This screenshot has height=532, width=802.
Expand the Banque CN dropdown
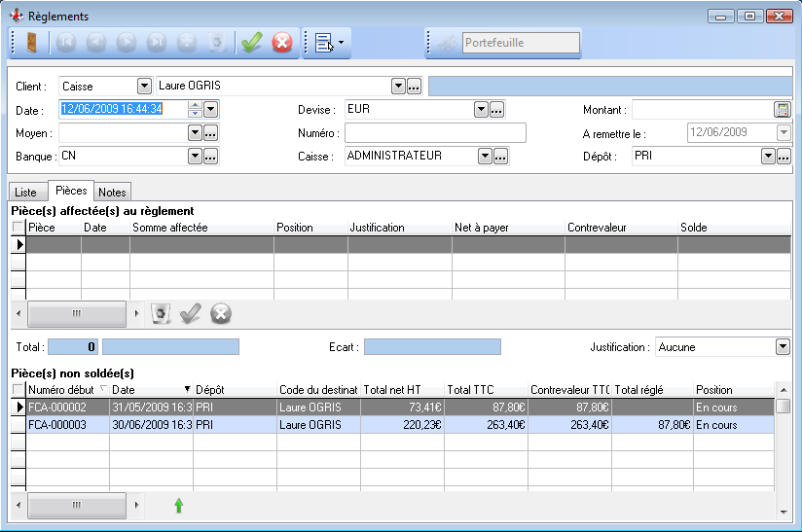(x=195, y=157)
